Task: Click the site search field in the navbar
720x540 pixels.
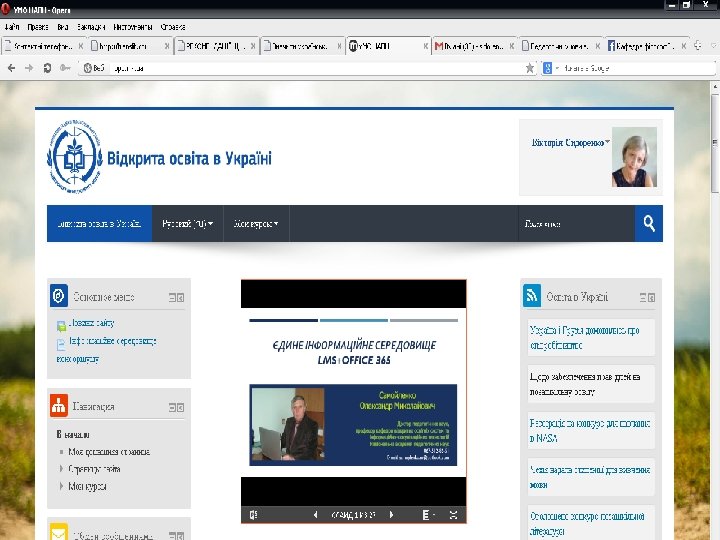Action: pos(576,224)
